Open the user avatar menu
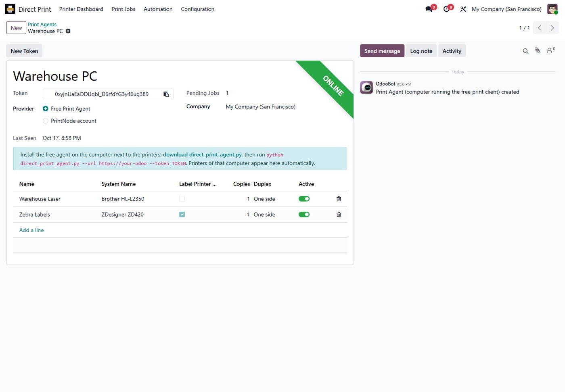Image resolution: width=565 pixels, height=392 pixels. (552, 9)
